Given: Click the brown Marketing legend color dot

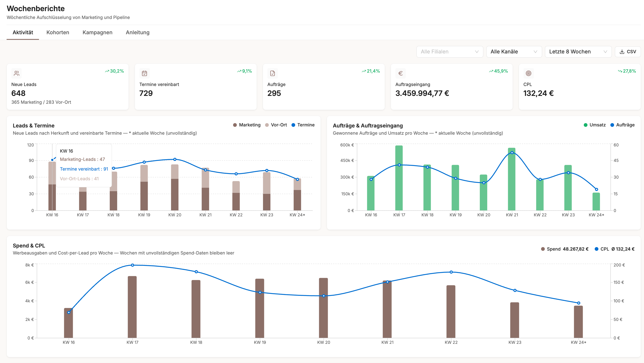Looking at the screenshot, I should click(x=235, y=125).
